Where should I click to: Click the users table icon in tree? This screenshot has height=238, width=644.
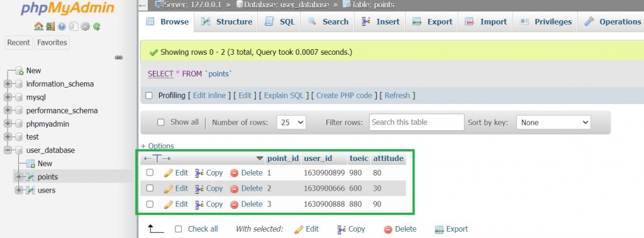30,190
